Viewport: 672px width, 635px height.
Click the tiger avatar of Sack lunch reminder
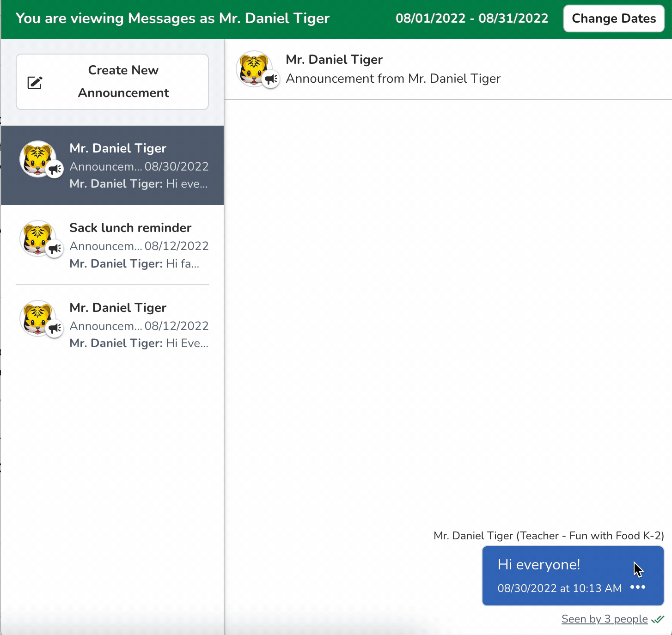tap(37, 238)
